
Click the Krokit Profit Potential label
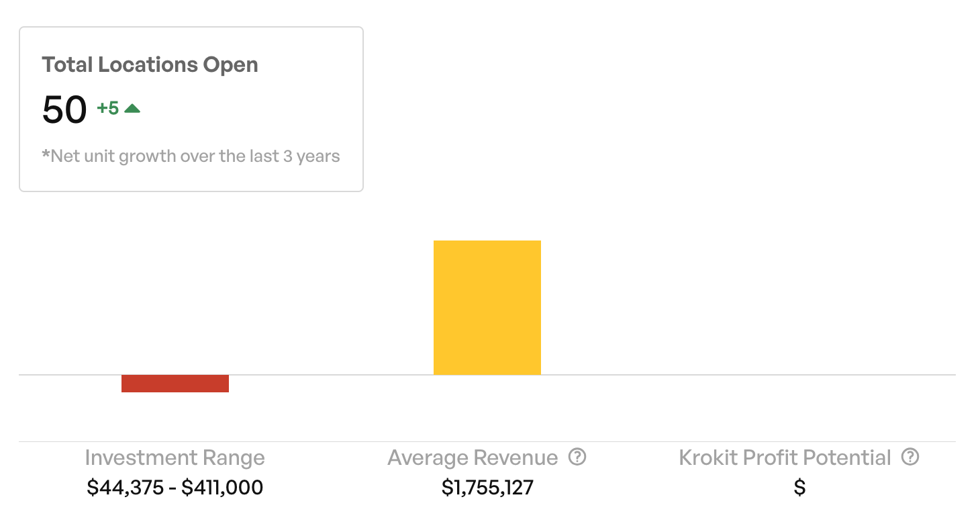point(785,458)
